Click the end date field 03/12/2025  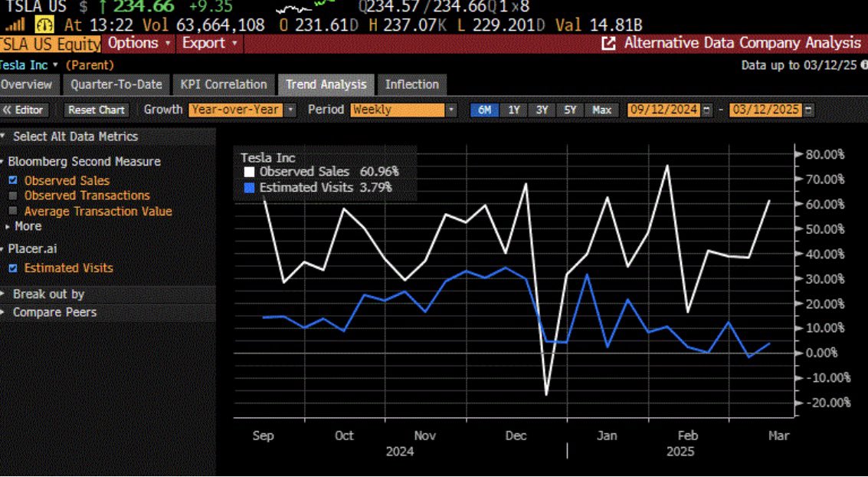pyautogui.click(x=766, y=110)
